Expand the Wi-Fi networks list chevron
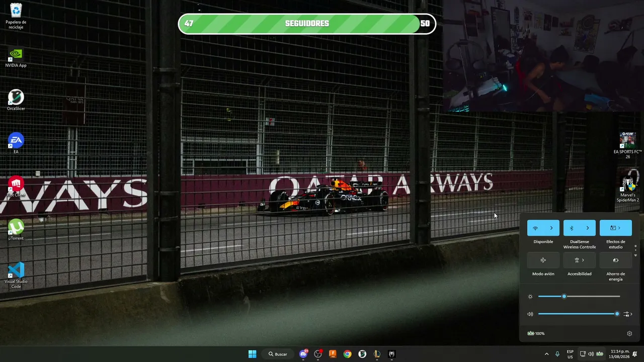The height and width of the screenshot is (362, 644). 551,228
